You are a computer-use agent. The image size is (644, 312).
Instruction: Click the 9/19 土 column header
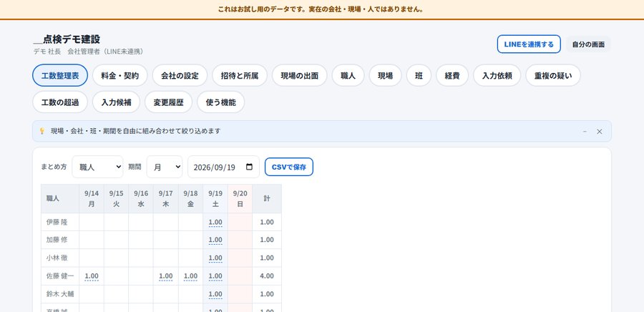click(215, 199)
